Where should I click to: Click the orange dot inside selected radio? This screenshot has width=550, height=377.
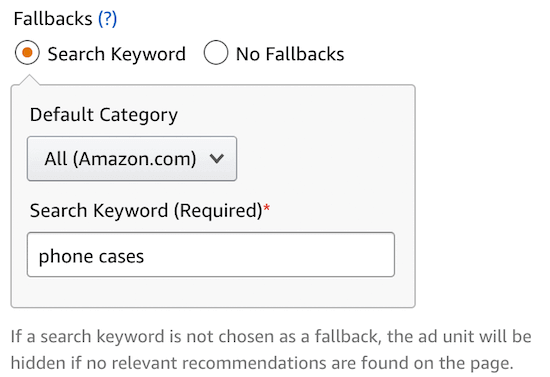pos(27,53)
